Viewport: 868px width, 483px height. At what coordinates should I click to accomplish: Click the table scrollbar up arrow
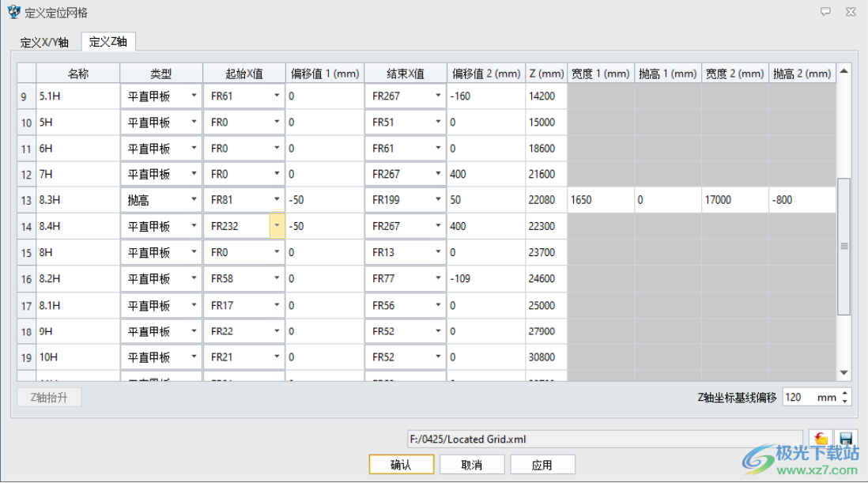pyautogui.click(x=843, y=71)
